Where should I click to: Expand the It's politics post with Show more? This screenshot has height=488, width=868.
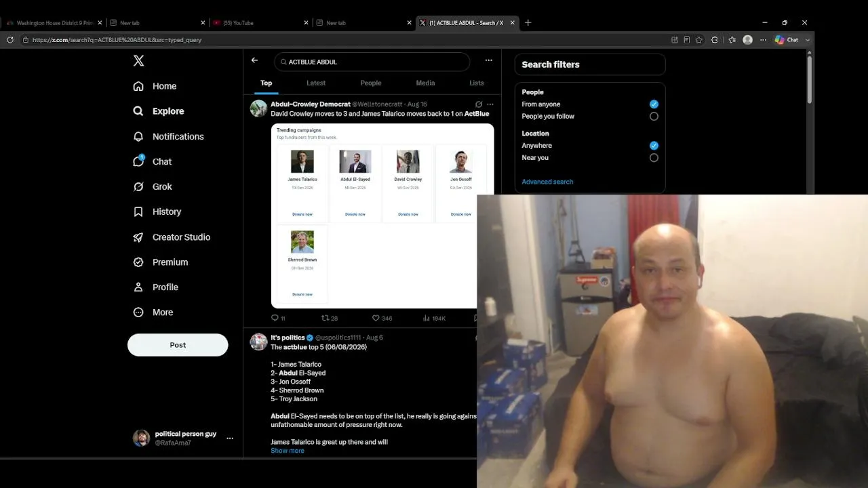point(288,451)
